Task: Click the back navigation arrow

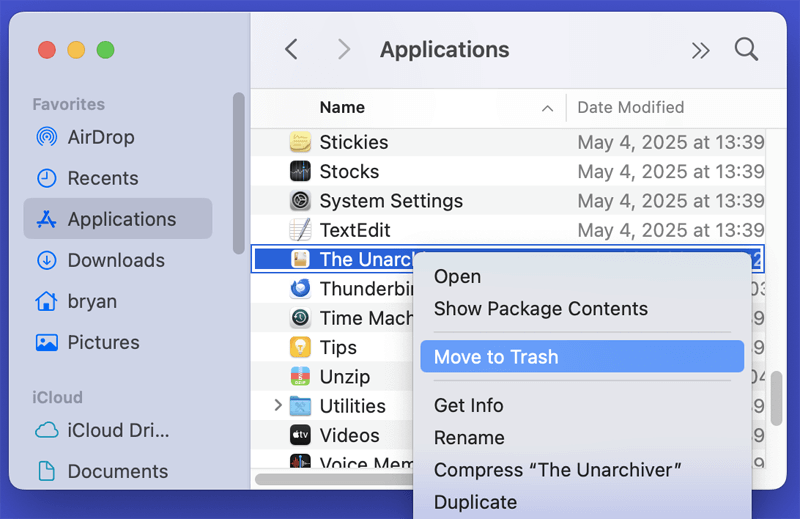Action: pyautogui.click(x=291, y=50)
